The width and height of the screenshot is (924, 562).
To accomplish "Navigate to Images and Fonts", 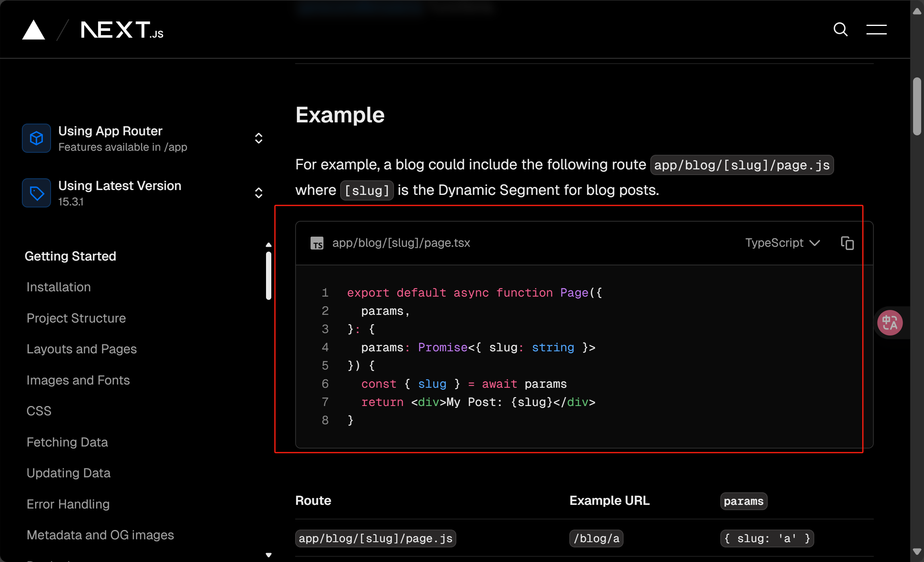I will 78,380.
